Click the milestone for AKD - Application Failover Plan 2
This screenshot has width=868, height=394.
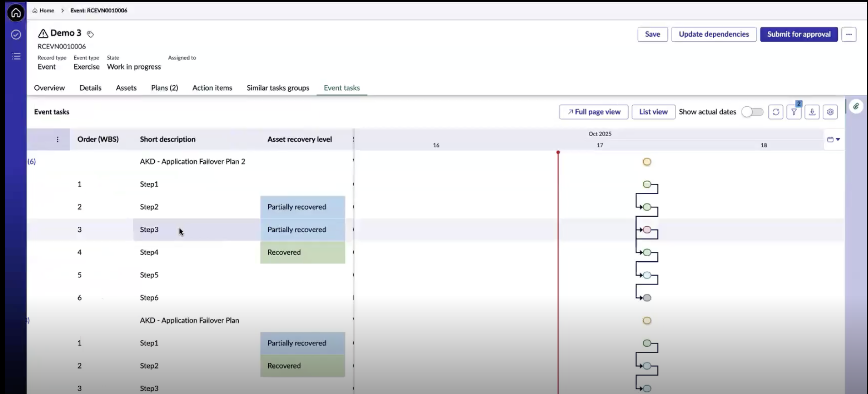pyautogui.click(x=647, y=162)
